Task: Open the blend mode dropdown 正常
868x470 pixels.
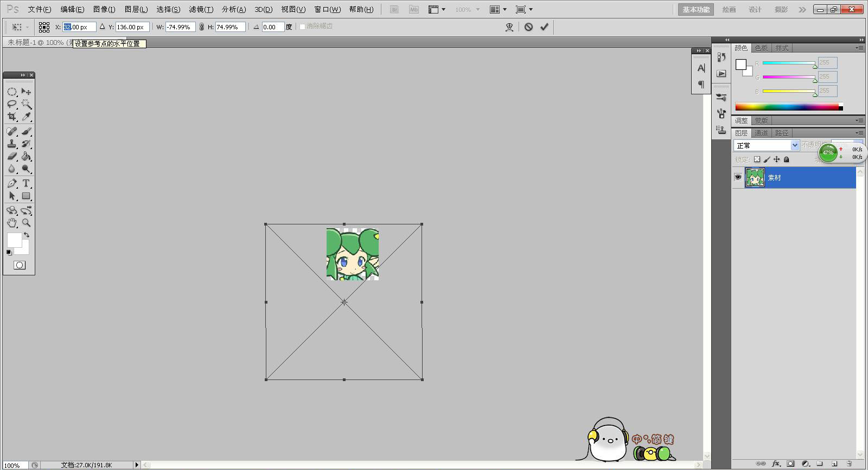Action: click(767, 145)
